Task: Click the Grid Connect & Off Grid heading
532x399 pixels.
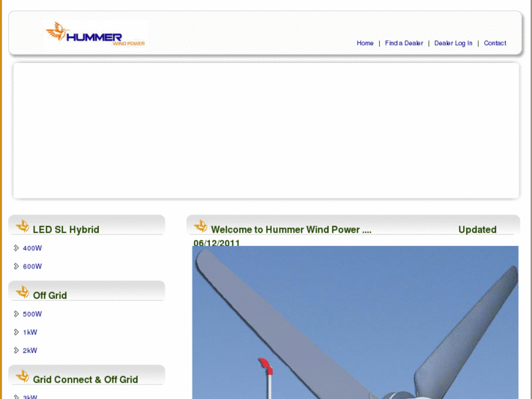Action: tap(85, 380)
